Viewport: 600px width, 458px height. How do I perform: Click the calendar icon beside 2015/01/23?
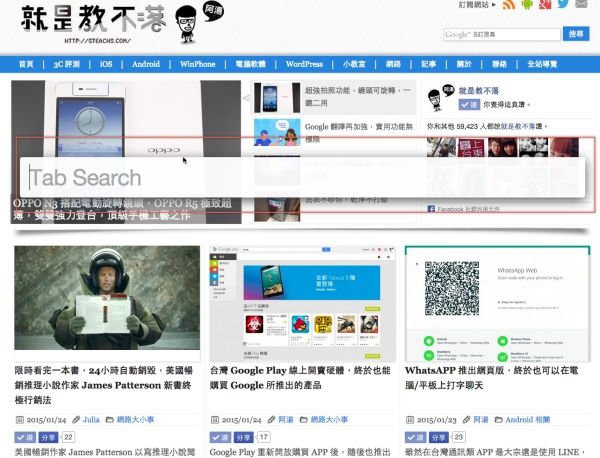[409, 420]
